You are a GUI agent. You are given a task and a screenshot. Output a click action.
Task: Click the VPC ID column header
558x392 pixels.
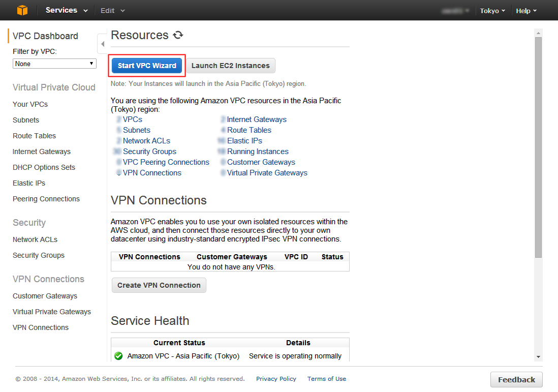(296, 257)
